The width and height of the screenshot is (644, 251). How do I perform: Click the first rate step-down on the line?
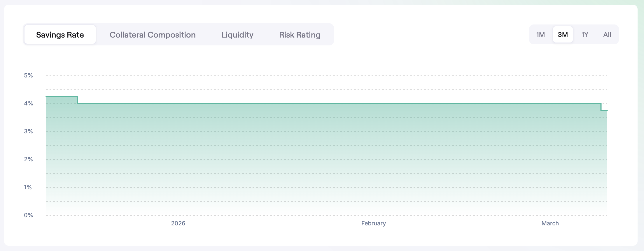78,100
